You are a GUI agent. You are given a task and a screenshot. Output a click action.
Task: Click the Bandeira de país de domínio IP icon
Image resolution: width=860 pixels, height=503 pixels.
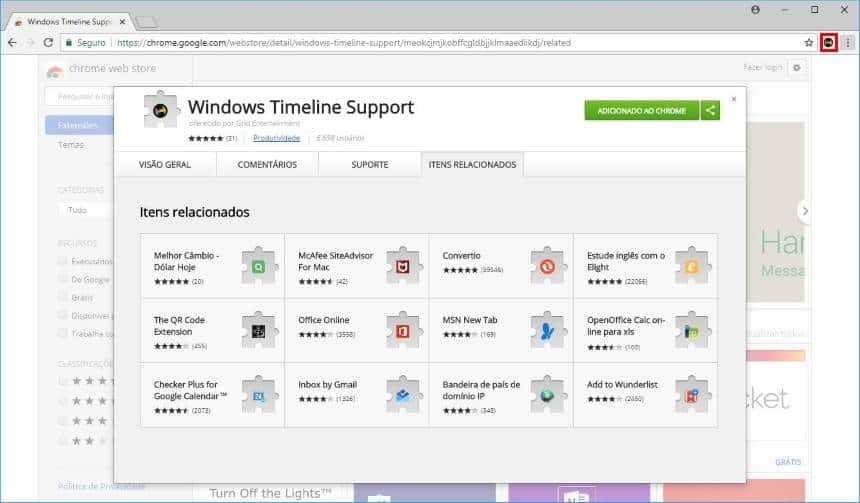(548, 395)
